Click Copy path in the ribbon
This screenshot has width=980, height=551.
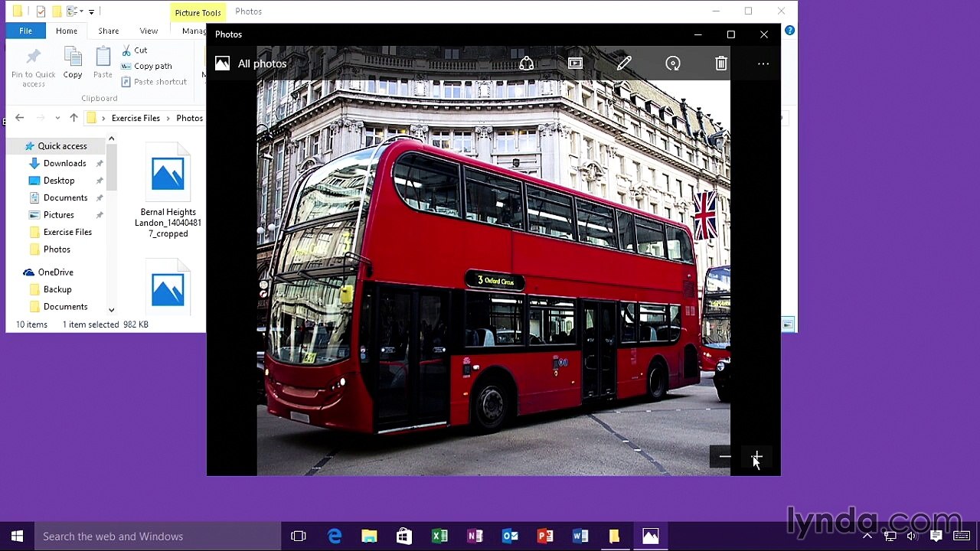coord(146,66)
